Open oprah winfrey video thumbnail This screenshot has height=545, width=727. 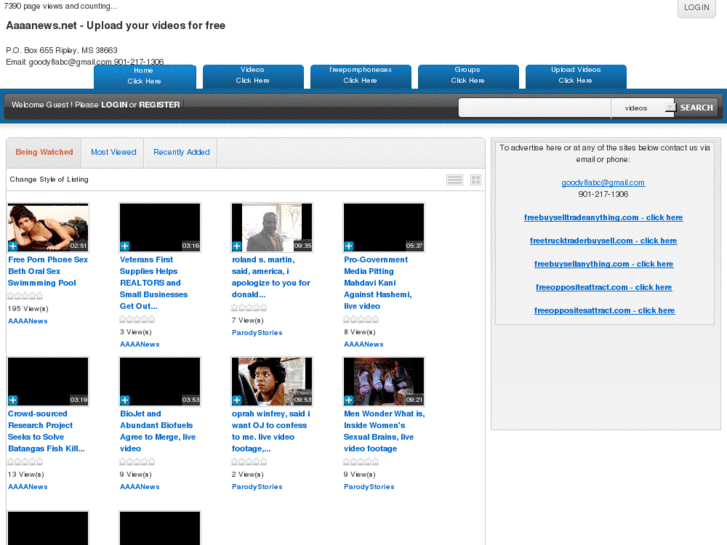tap(272, 381)
